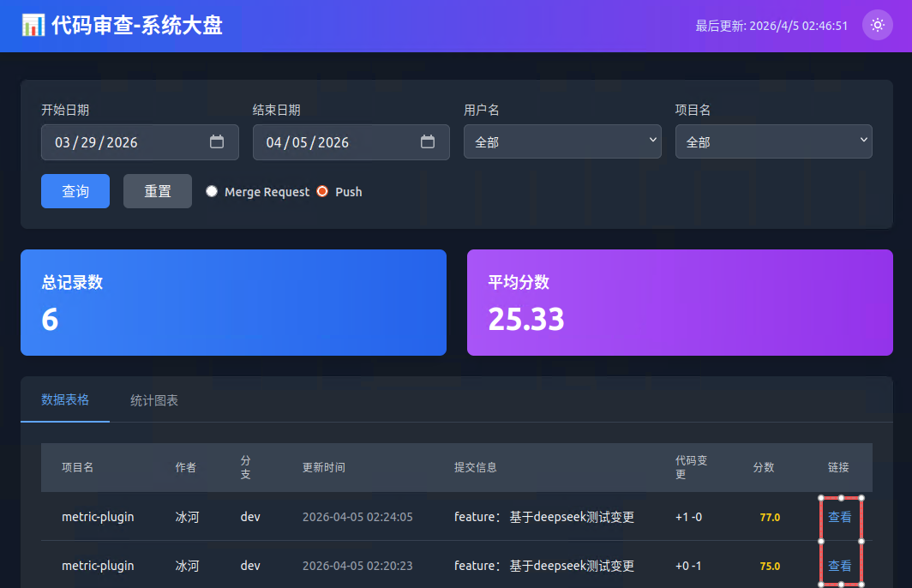912x588 pixels.
Task: Switch to the 数据表格 tab
Action: (65, 399)
